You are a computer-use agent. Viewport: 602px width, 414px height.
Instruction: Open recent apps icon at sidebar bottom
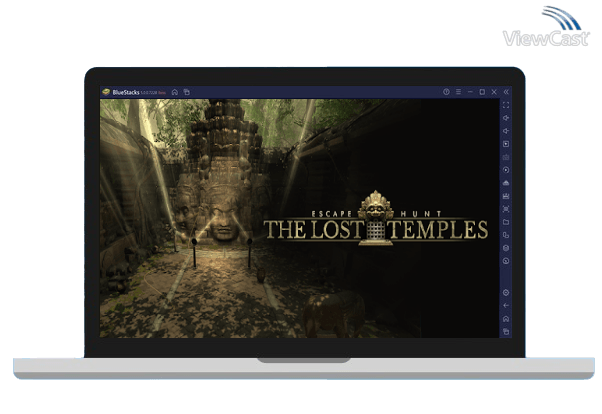[506, 331]
